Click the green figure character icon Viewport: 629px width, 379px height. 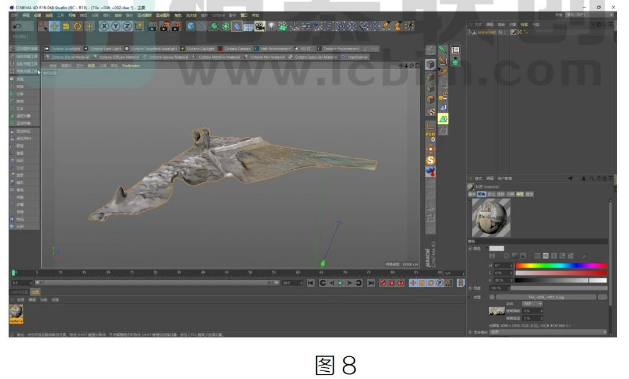click(455, 62)
